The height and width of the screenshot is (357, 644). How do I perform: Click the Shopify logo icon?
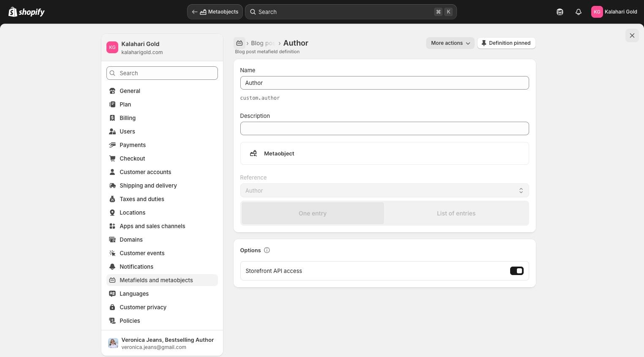pos(13,12)
